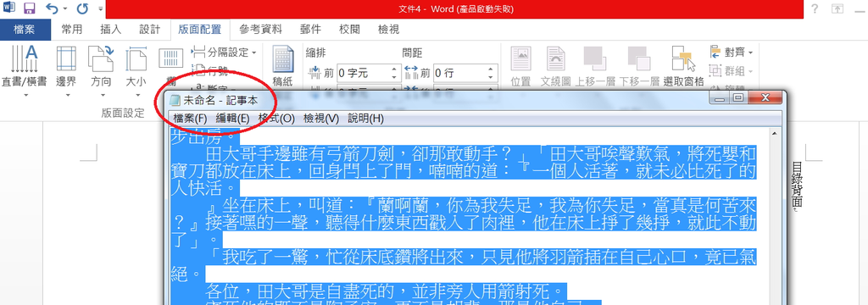Switch to the 校閱 ribbon tab
868x305 pixels.
349,30
